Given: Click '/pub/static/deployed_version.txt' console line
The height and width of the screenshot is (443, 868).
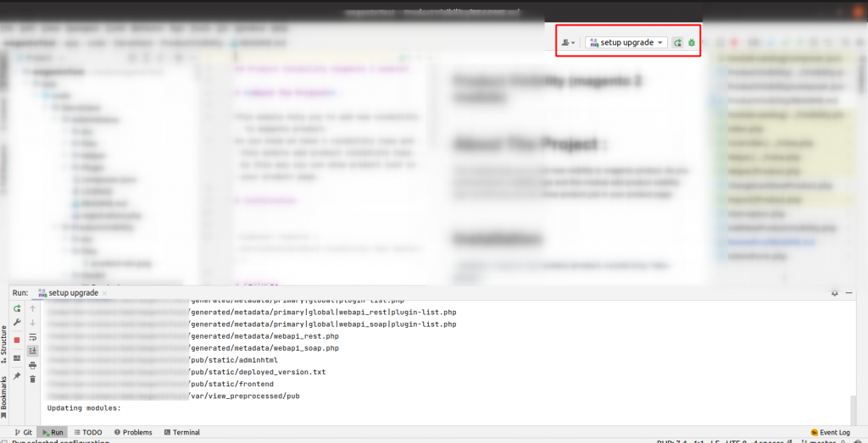Looking at the screenshot, I should click(x=258, y=372).
